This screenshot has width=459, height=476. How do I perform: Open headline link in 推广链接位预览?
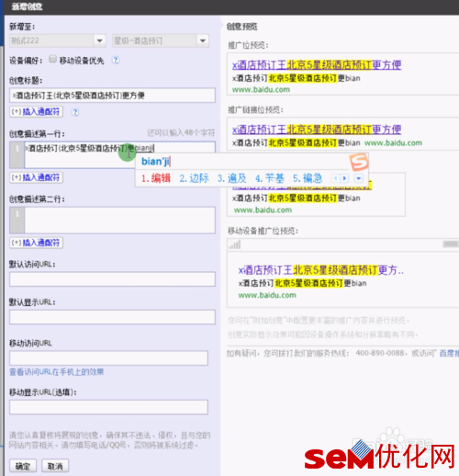(x=317, y=130)
